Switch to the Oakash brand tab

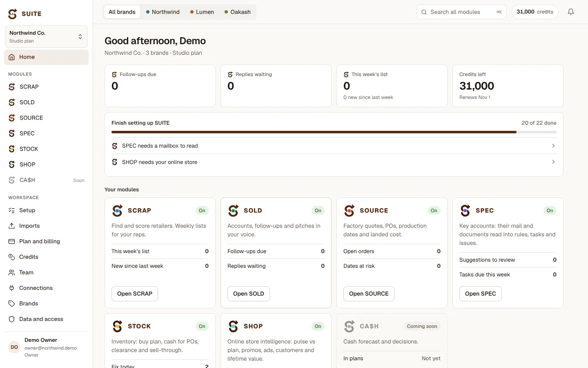238,12
